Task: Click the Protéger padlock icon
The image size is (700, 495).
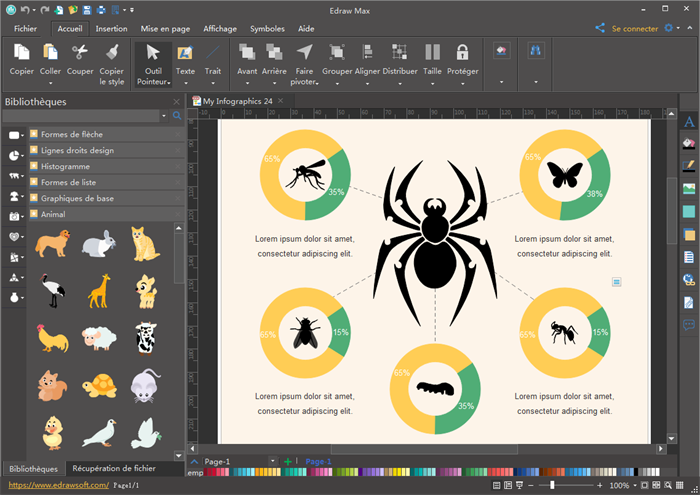Action: coord(462,52)
